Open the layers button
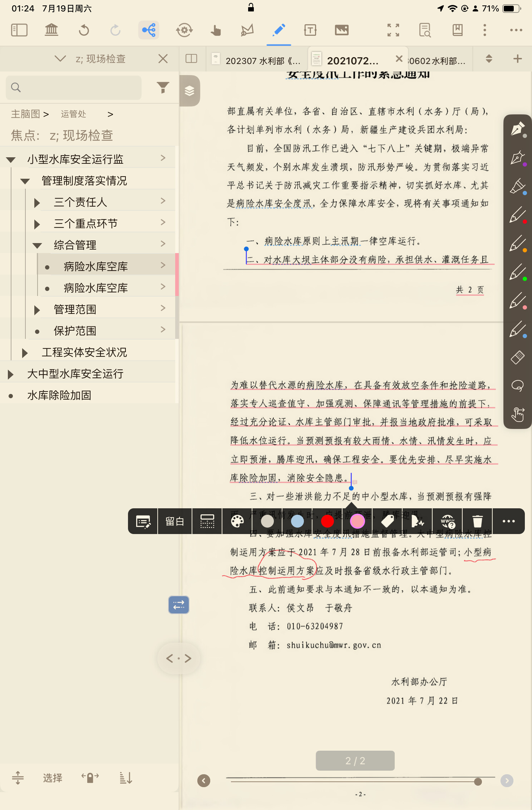Screen dimensions: 532x810 coord(189,91)
